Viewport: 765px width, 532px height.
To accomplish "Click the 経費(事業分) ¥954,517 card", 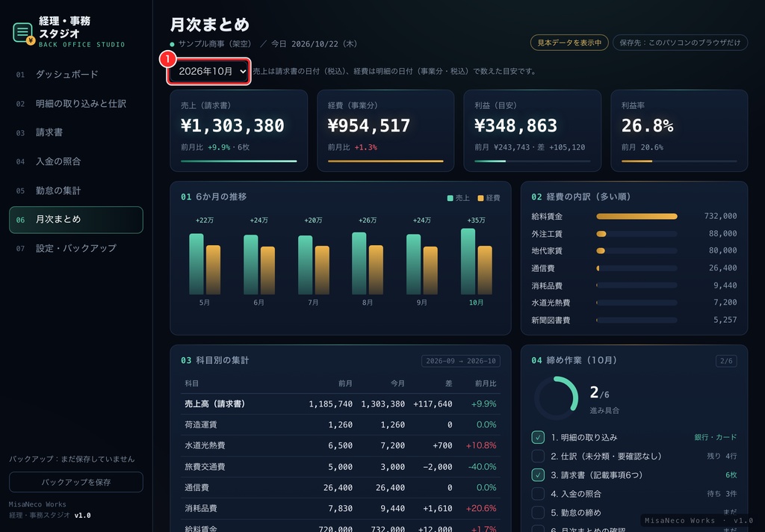I will coord(385,130).
